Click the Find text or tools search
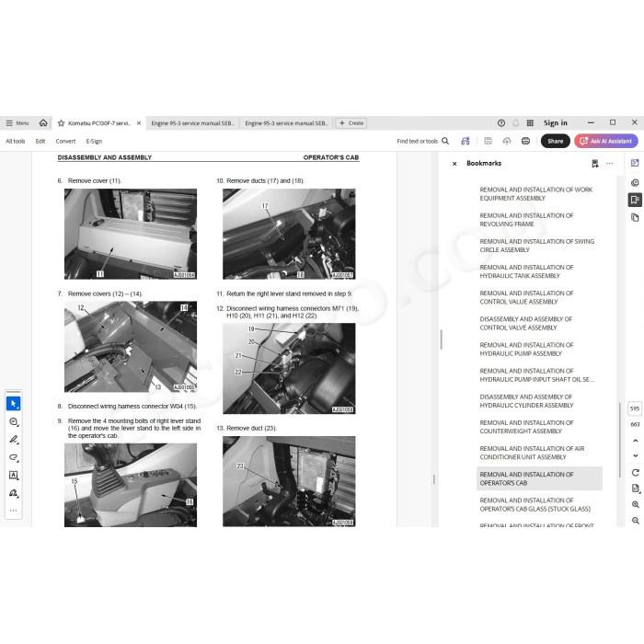The height and width of the screenshot is (644, 644). pos(422,141)
